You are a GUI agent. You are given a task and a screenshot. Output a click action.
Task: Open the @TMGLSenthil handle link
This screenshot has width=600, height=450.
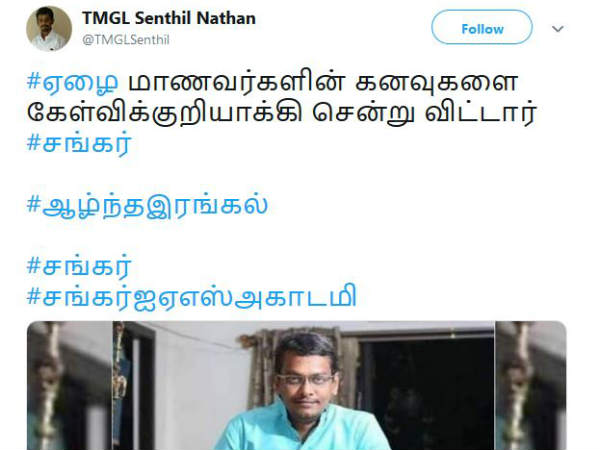coord(126,39)
